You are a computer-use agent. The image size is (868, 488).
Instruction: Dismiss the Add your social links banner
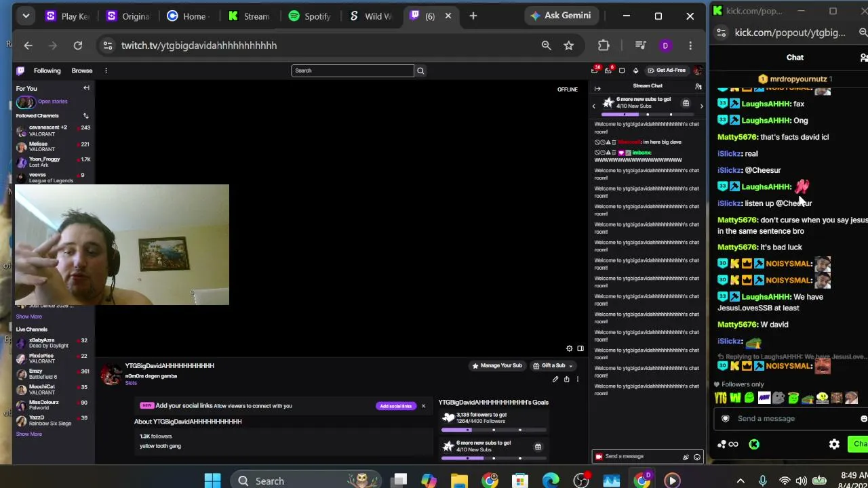[x=423, y=406]
